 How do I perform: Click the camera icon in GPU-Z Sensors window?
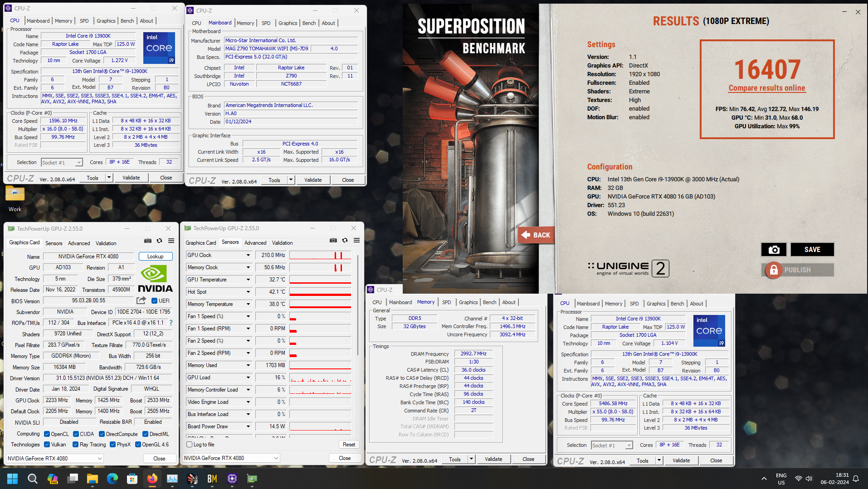pos(333,240)
